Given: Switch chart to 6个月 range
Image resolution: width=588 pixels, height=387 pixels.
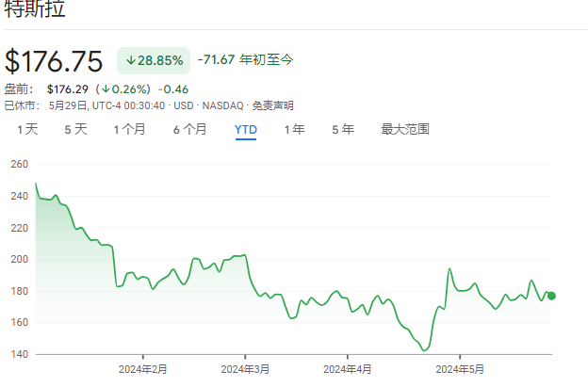Looking at the screenshot, I should [189, 130].
